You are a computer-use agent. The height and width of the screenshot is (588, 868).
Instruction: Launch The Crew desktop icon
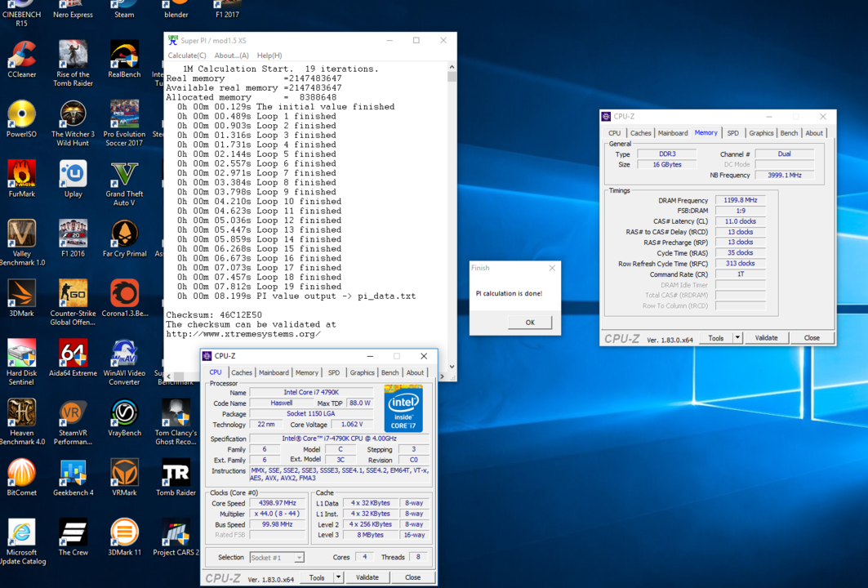pos(73,537)
